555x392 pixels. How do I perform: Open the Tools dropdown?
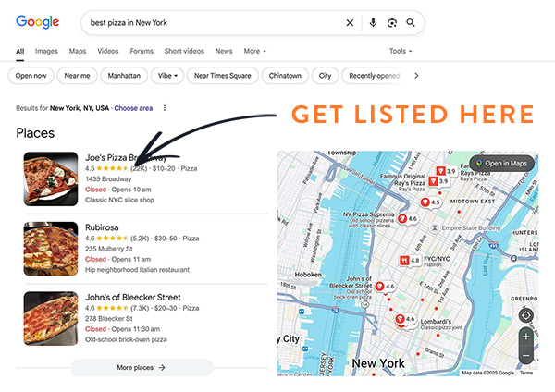[401, 51]
